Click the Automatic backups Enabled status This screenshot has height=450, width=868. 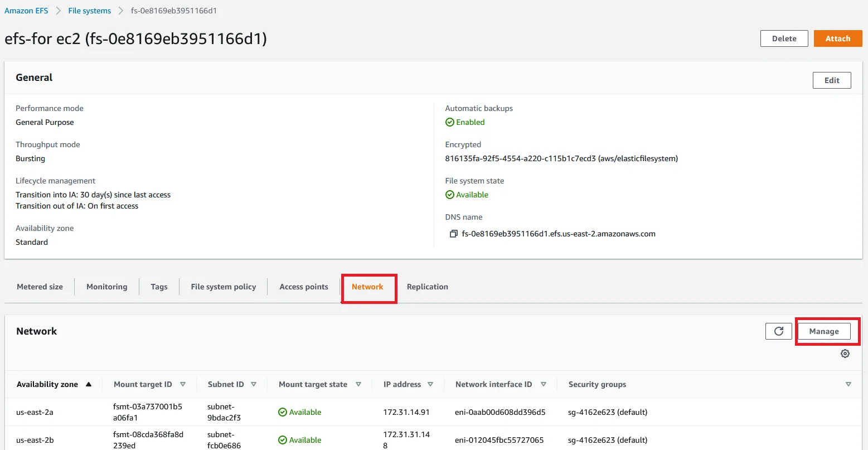tap(465, 122)
